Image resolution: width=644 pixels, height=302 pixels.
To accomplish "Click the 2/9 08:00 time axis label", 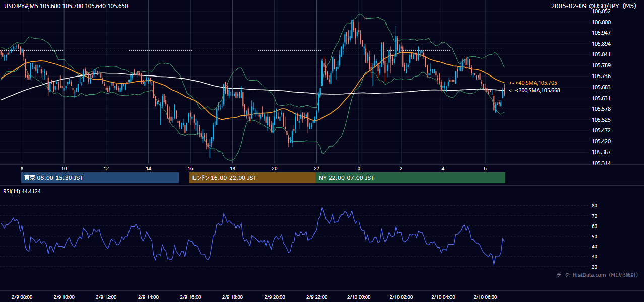I will click(x=22, y=297).
